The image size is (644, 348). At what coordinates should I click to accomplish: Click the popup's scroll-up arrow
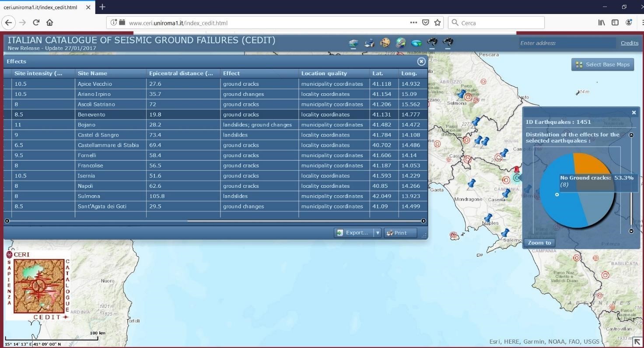coord(631,135)
